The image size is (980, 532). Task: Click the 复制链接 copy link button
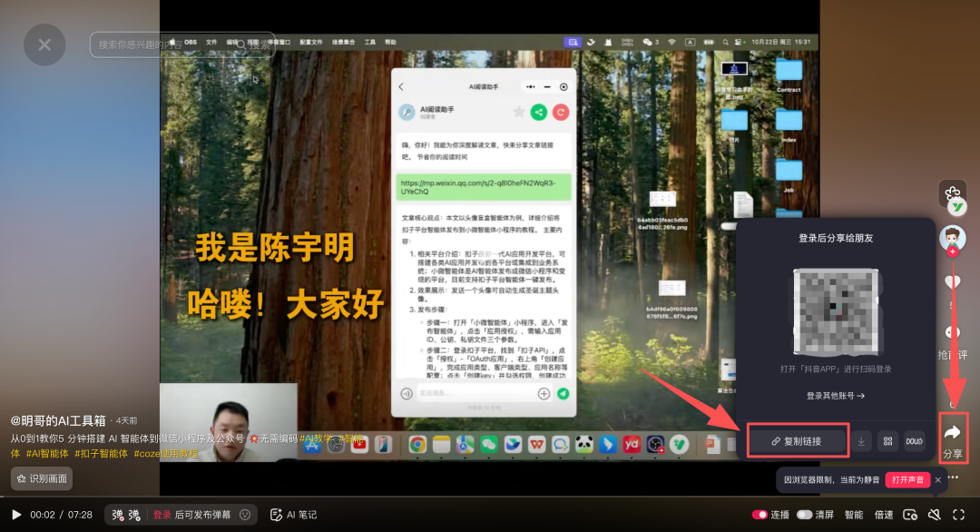coord(798,441)
